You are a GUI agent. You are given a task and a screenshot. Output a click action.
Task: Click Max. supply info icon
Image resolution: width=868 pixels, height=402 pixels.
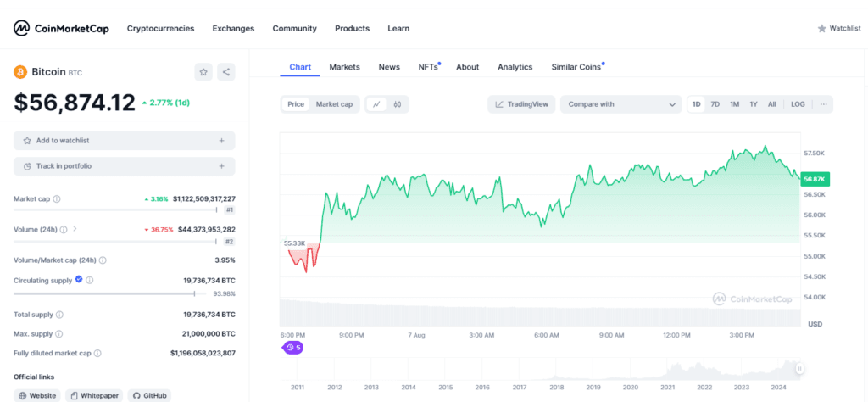(x=58, y=334)
